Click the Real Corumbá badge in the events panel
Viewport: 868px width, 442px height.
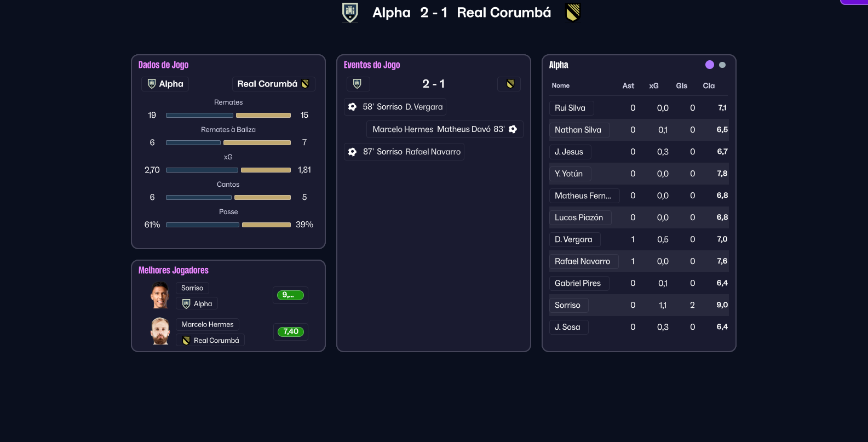click(x=509, y=84)
